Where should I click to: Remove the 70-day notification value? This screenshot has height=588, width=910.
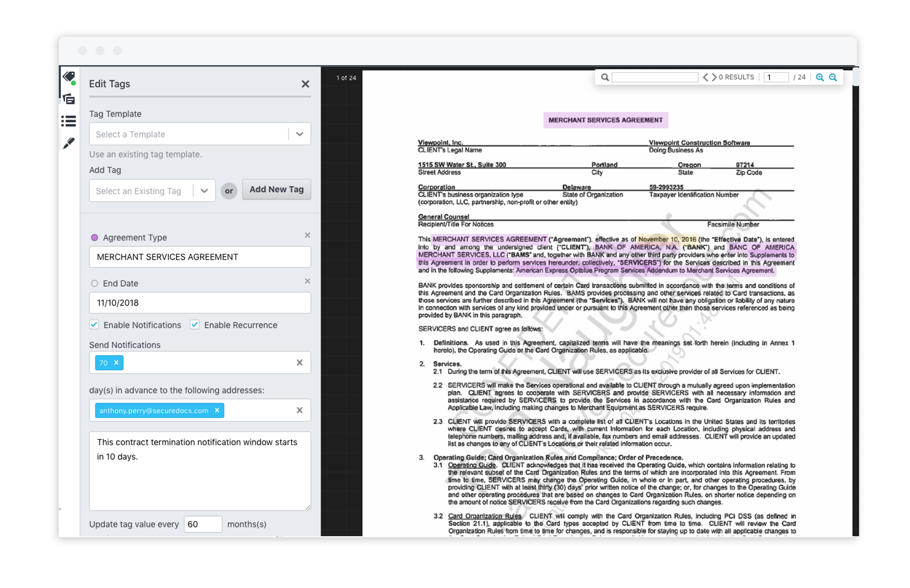tap(117, 362)
